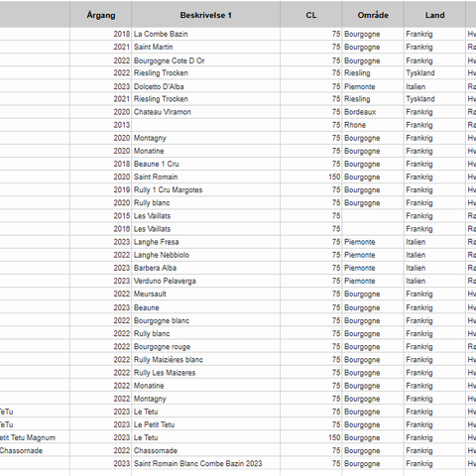
Task: Click the Land column header
Action: [x=434, y=15]
